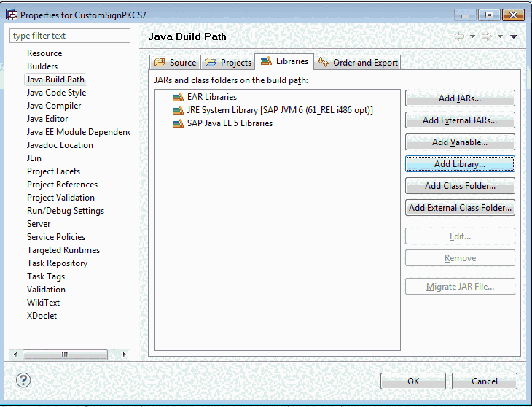Click Add External Class Folder... button
The height and width of the screenshot is (407, 532).
(460, 208)
